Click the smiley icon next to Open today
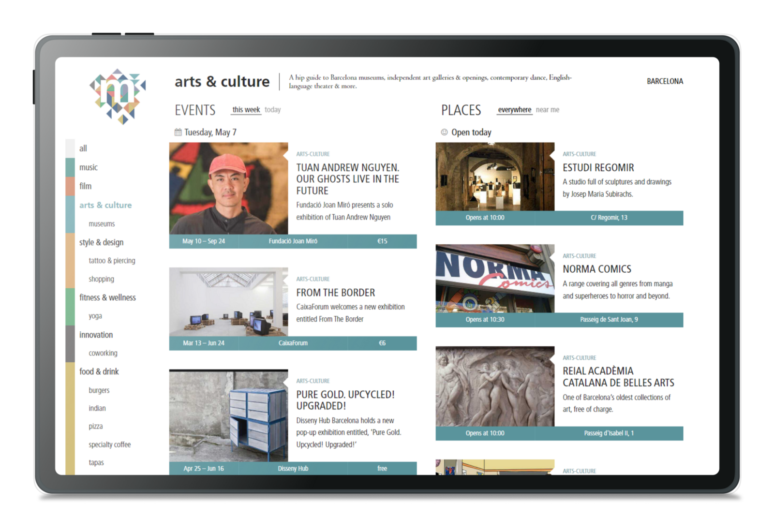Image resolution: width=774 pixels, height=532 pixels. pos(444,132)
